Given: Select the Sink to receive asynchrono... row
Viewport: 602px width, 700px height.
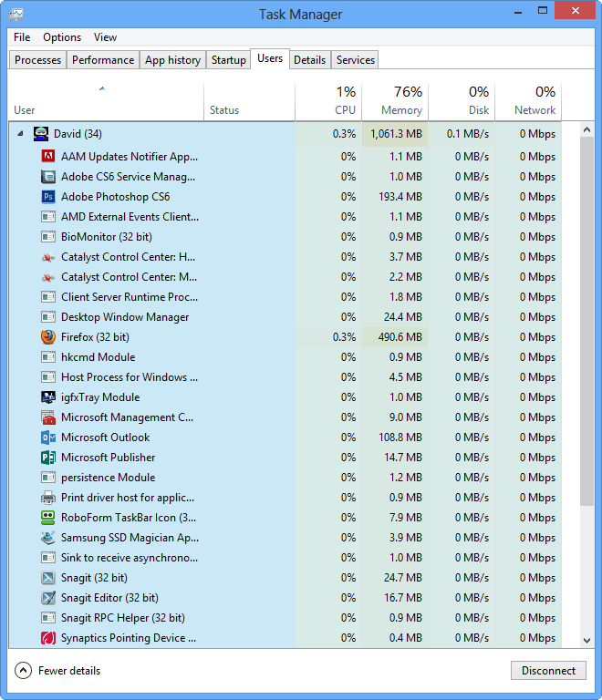Looking at the screenshot, I should pyautogui.click(x=285, y=558).
